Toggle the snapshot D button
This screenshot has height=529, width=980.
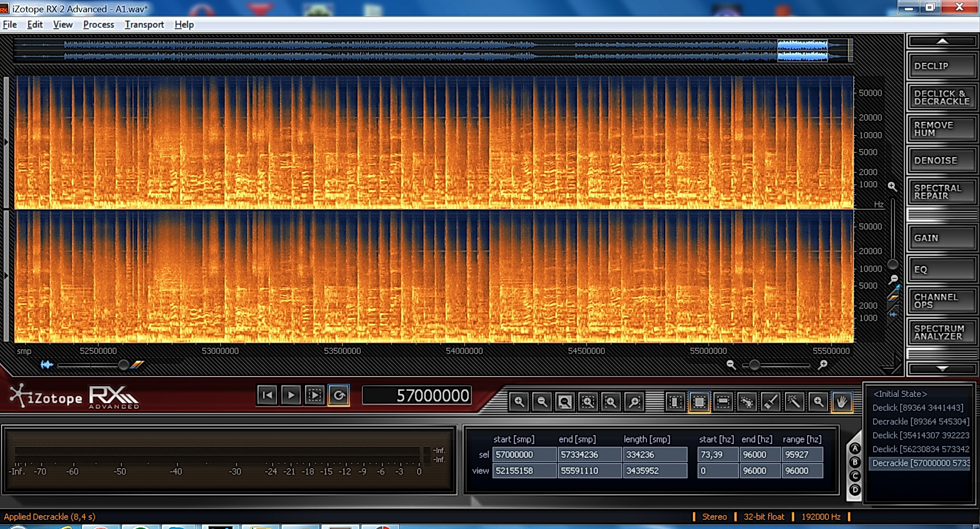(x=855, y=490)
